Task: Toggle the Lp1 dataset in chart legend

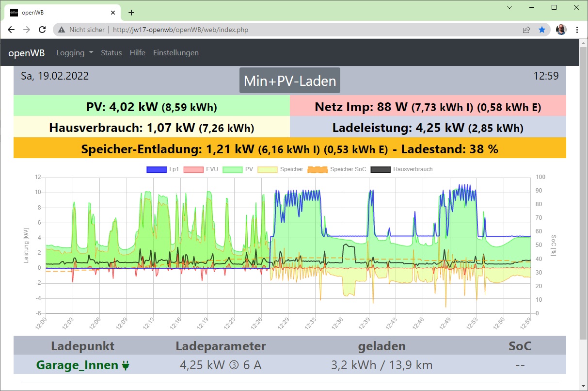Action: coord(156,170)
